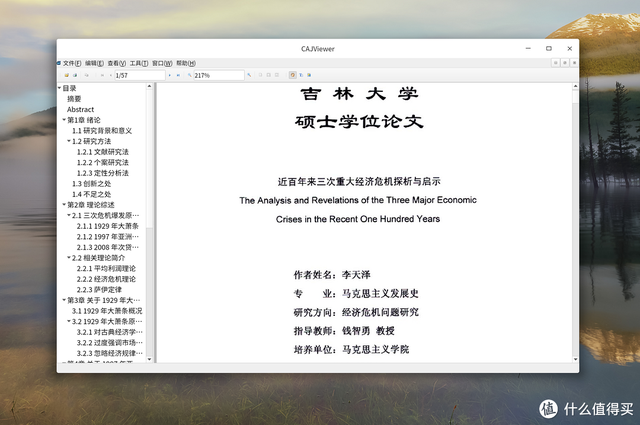The width and height of the screenshot is (640, 425).
Task: Collapse the 目录 root node
Action: pos(60,88)
